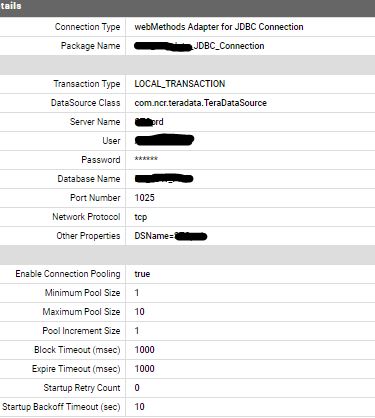375x418 pixels.
Task: Click the Other Properties DSName value
Action: (171, 236)
